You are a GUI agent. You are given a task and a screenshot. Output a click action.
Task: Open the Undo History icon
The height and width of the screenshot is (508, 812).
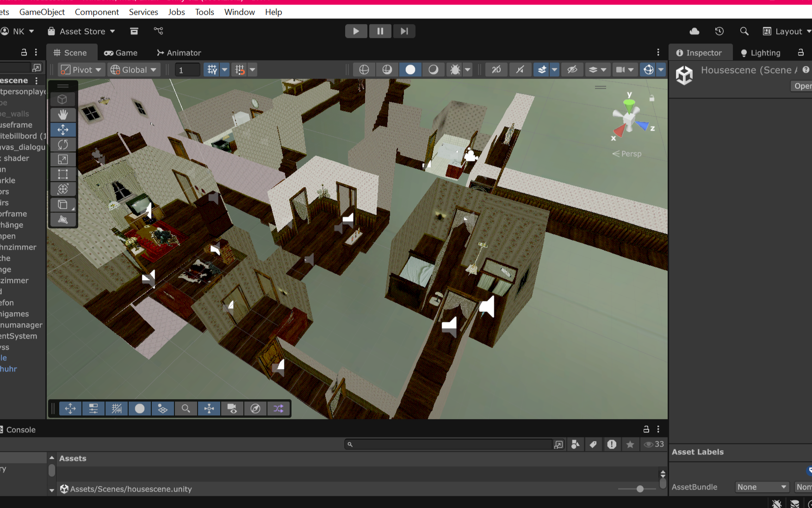[x=719, y=31]
